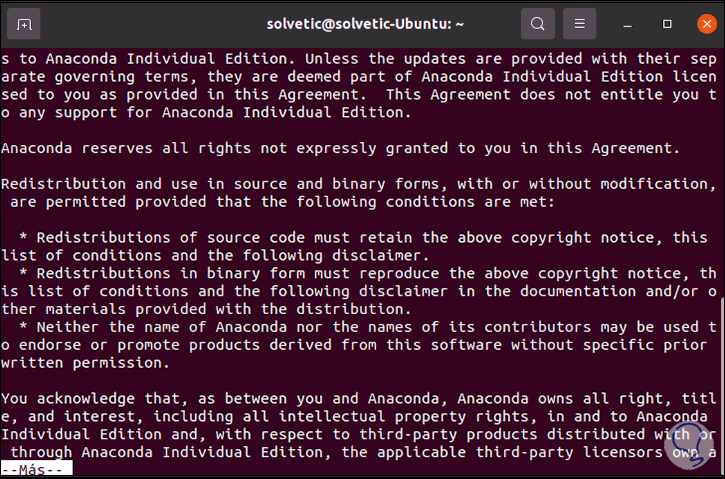Open the hamburger menu

click(579, 23)
